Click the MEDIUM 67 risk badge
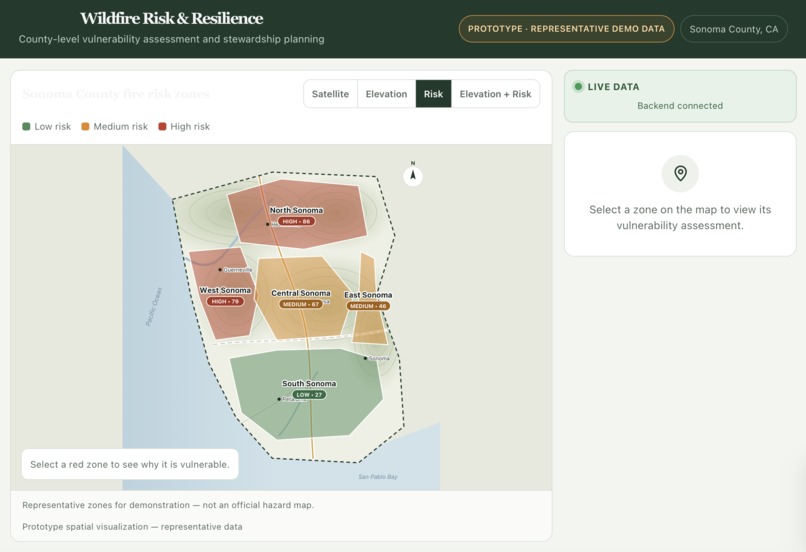The image size is (806, 552). 301,304
